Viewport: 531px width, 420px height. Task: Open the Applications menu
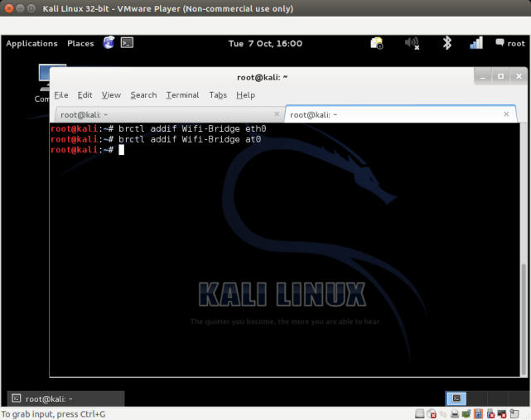31,43
